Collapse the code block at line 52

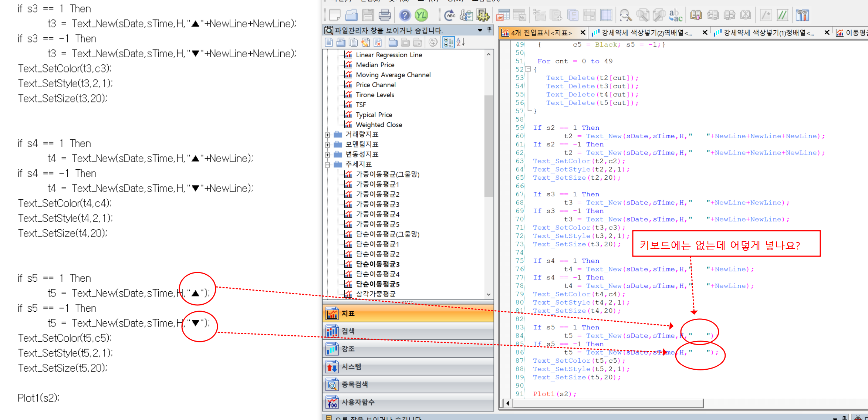click(x=528, y=69)
